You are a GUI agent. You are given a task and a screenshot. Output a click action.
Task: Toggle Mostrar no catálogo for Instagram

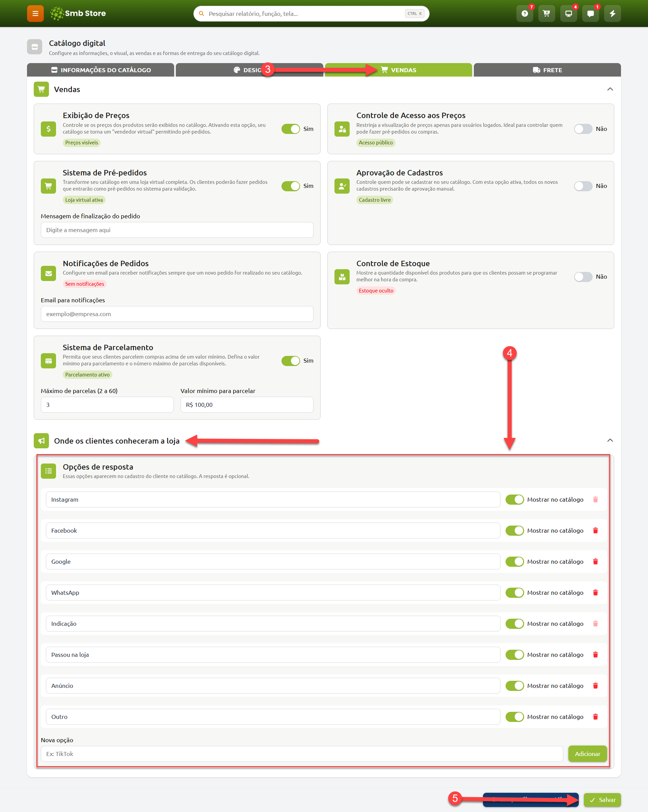(515, 500)
